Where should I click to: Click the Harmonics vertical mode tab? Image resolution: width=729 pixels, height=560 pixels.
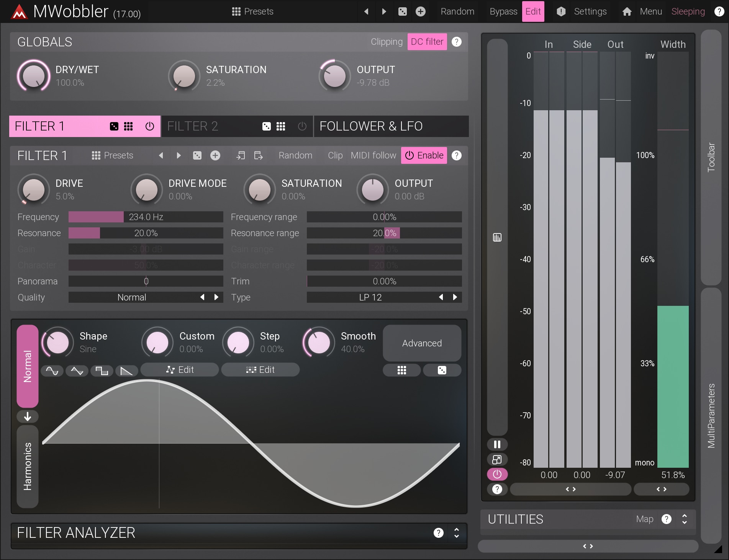pyautogui.click(x=28, y=466)
